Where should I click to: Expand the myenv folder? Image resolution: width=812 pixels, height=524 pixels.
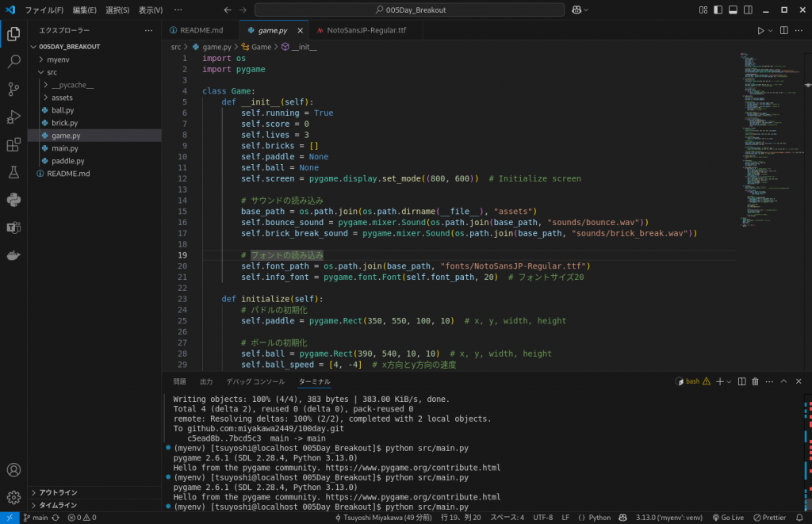pos(95,59)
